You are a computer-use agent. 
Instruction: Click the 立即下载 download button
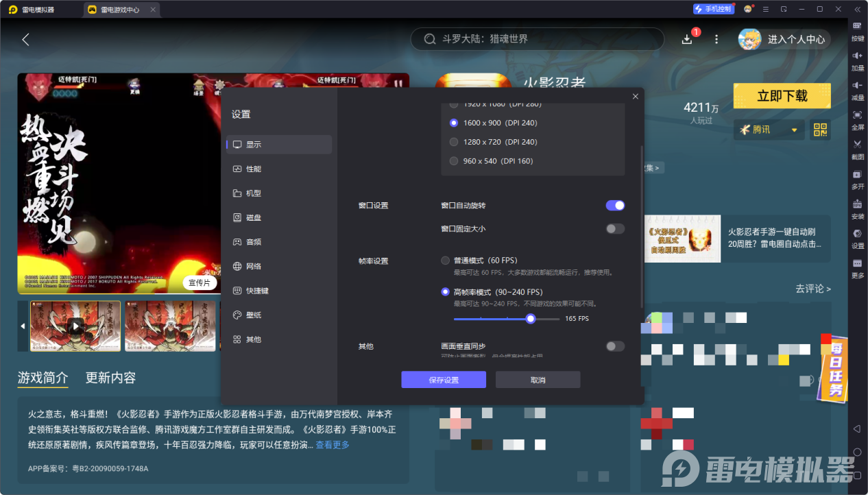point(782,96)
